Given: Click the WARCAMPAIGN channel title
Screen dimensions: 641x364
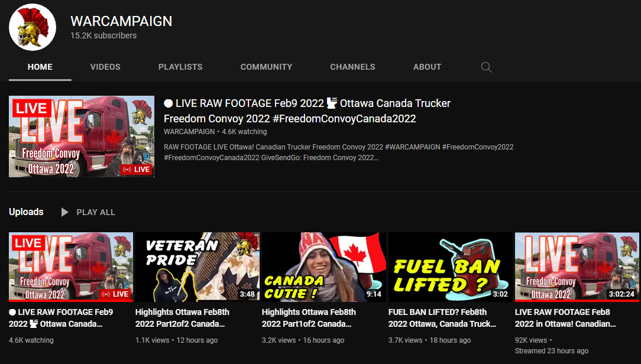Looking at the screenshot, I should point(121,21).
